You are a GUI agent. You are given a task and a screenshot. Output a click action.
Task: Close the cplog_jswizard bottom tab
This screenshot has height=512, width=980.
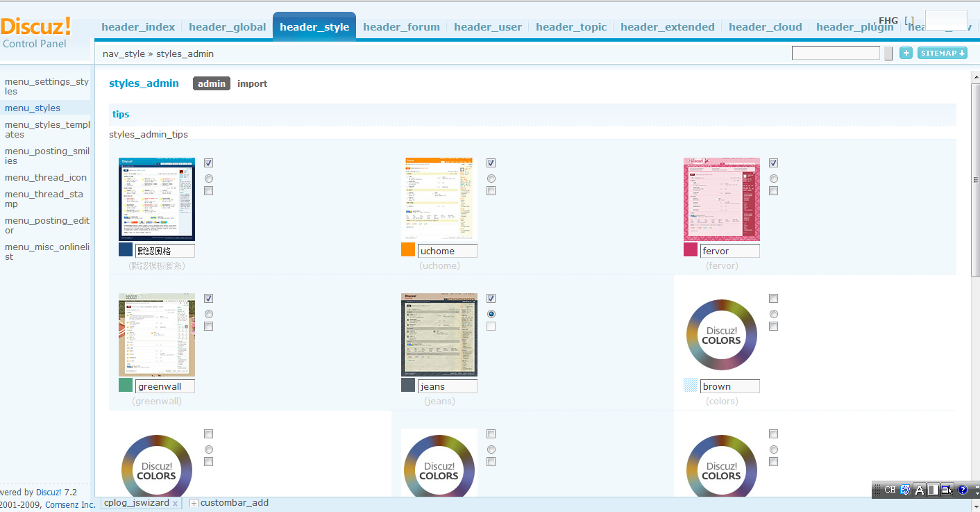(175, 504)
